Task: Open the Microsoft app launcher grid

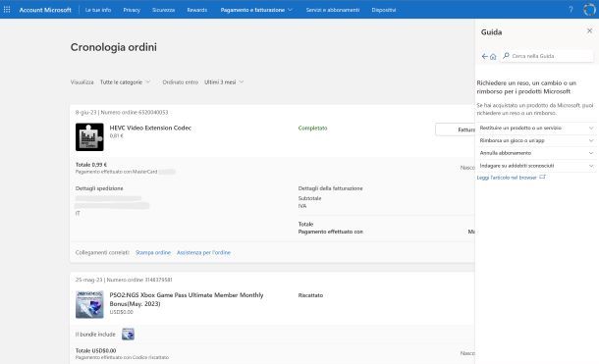Action: (x=7, y=10)
